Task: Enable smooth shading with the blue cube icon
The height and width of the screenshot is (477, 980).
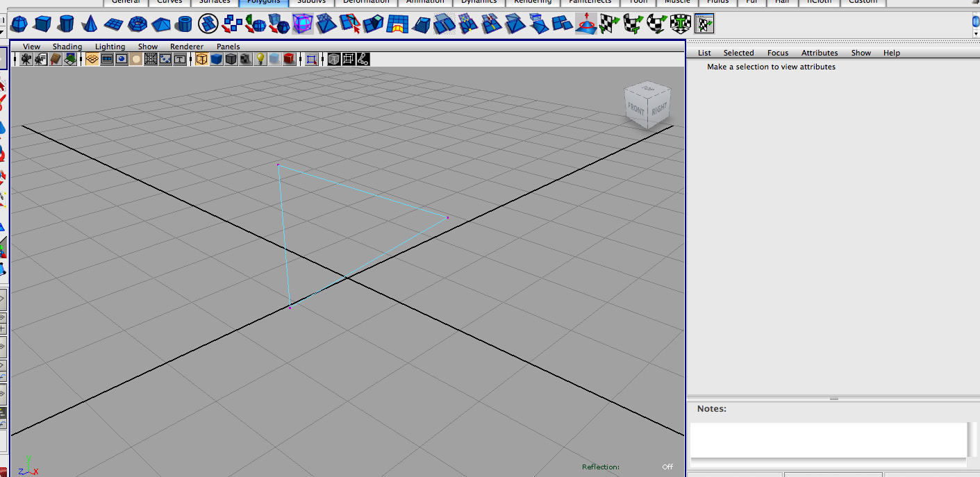Action: [216, 60]
